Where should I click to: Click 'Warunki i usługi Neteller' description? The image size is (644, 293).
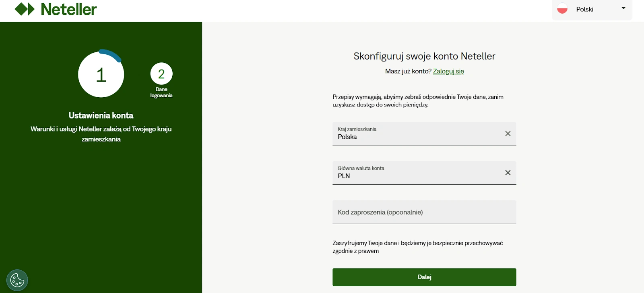101,134
